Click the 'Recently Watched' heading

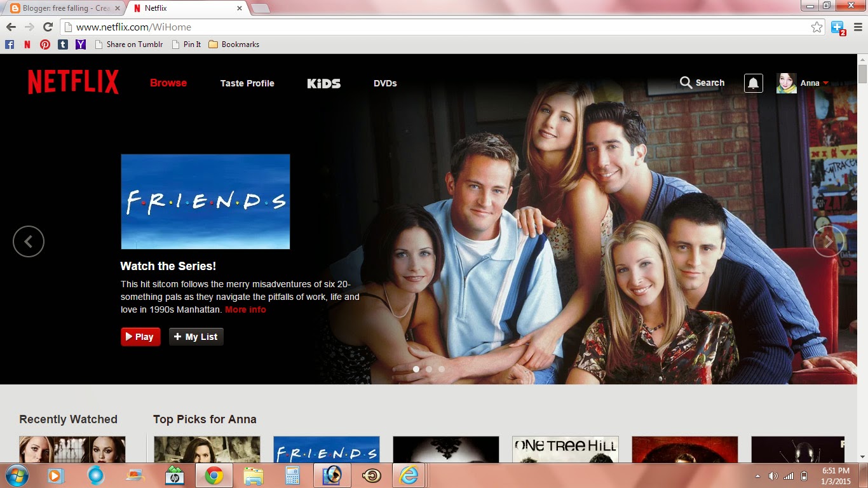tap(68, 419)
